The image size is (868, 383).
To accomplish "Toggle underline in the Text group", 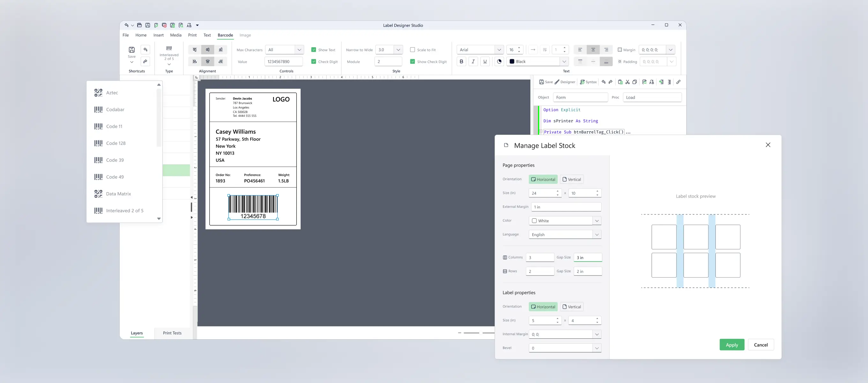I will (x=485, y=61).
